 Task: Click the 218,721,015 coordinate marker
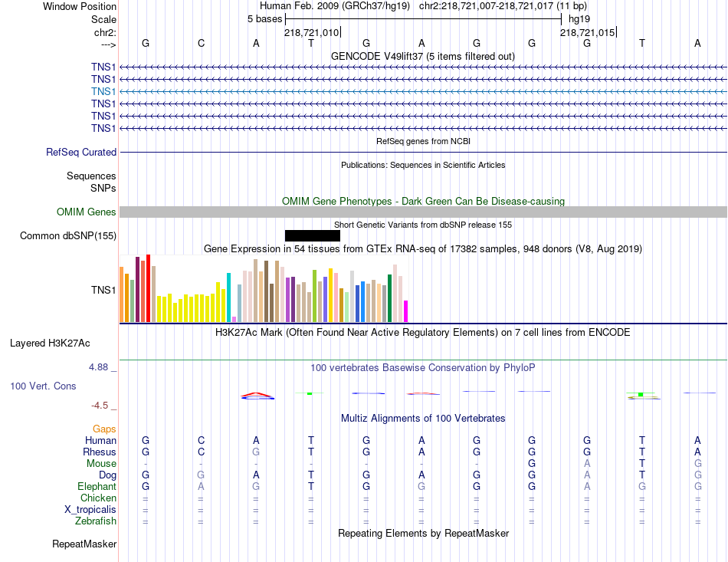[587, 32]
